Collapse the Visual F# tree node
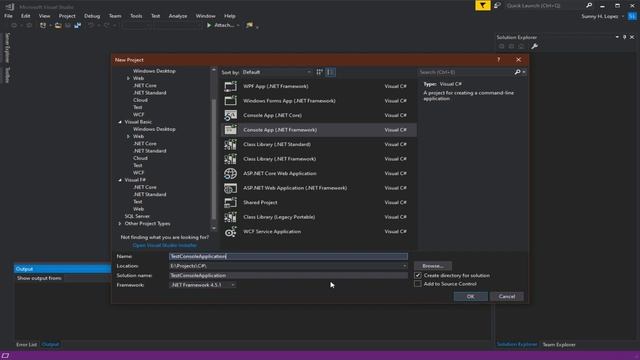 pos(120,180)
